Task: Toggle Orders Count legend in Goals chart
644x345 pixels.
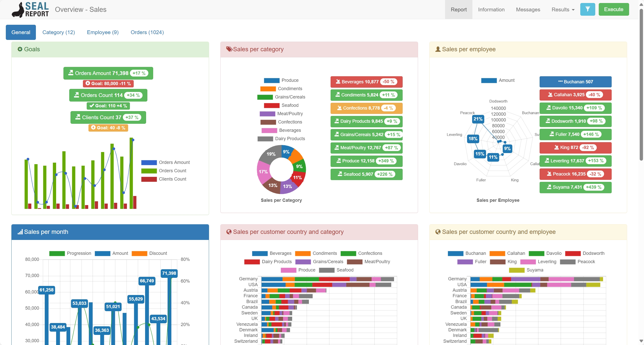Action: point(164,171)
